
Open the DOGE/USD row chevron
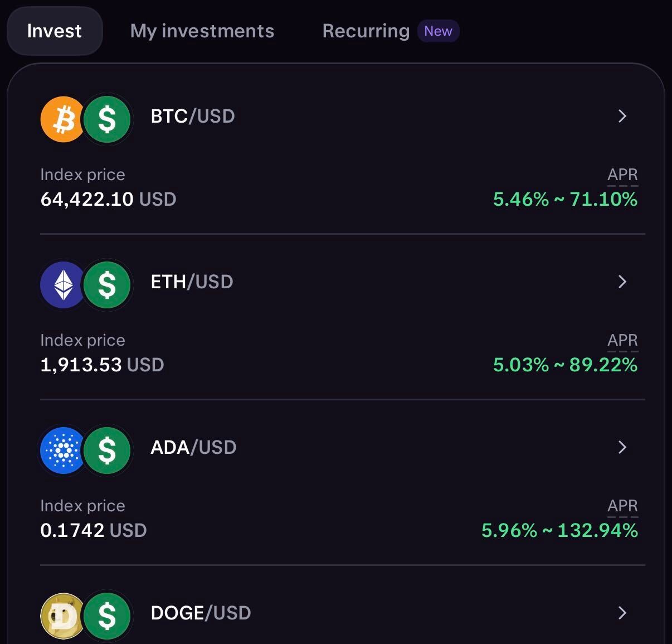coord(622,613)
